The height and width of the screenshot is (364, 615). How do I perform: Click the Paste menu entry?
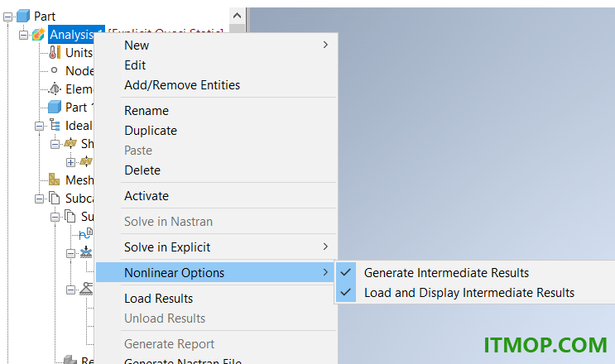coord(216,151)
